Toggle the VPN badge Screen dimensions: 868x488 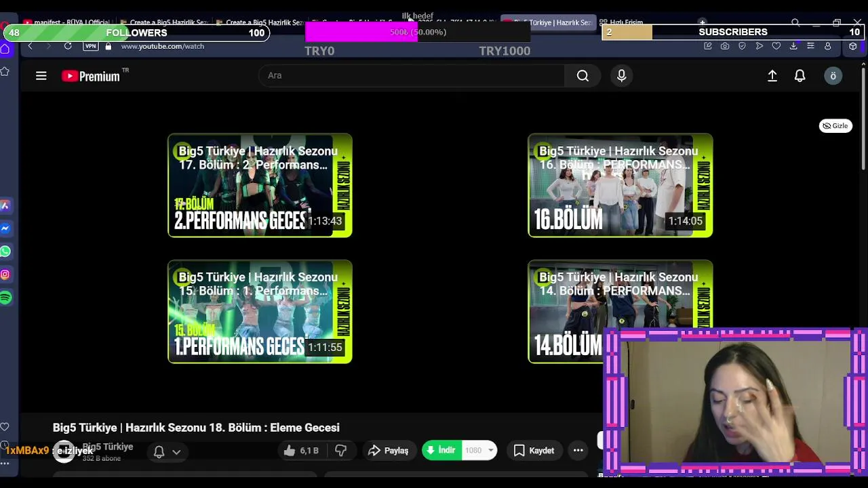point(90,46)
